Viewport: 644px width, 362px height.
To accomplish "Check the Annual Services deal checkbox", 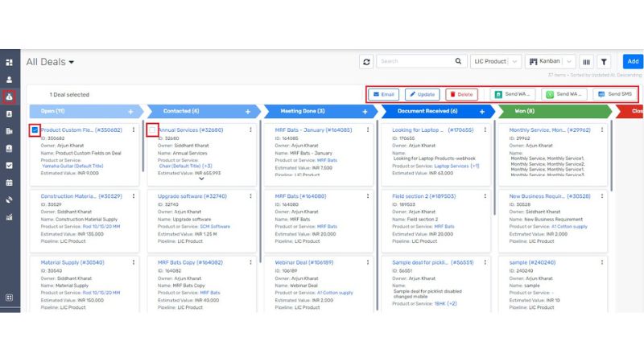I will [152, 130].
